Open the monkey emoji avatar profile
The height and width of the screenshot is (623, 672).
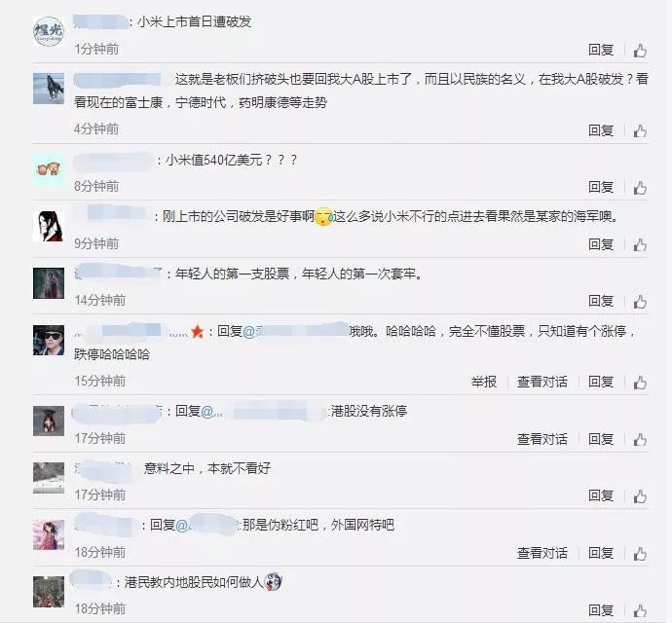49,169
